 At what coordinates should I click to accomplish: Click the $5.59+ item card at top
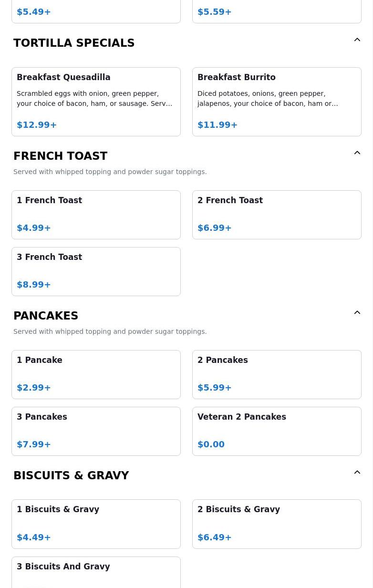pos(277,11)
